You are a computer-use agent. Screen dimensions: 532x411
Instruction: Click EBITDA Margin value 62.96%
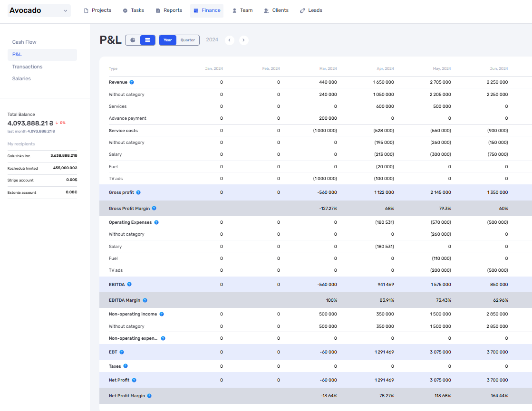click(x=501, y=300)
